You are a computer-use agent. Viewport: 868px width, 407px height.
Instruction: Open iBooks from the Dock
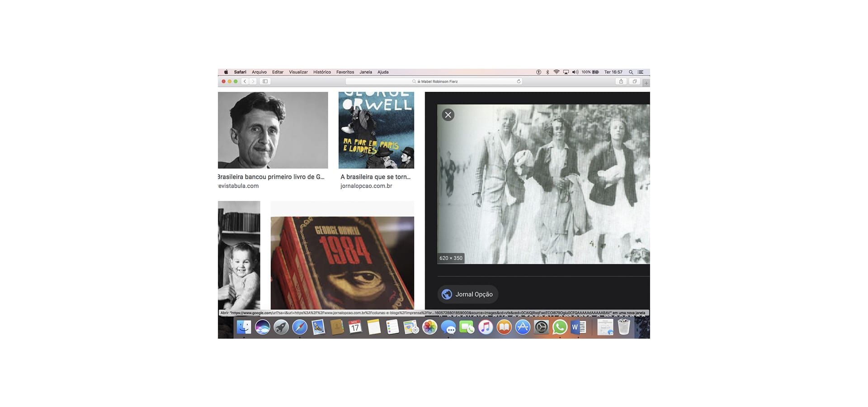(504, 327)
